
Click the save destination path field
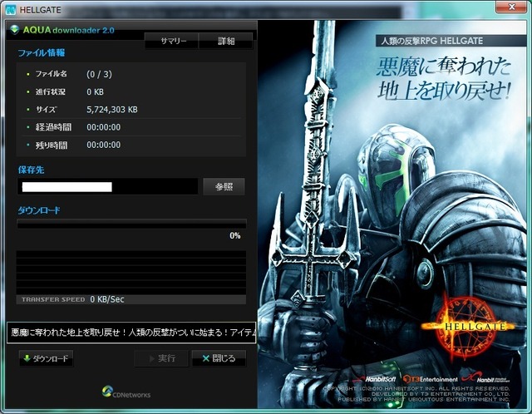click(x=107, y=186)
